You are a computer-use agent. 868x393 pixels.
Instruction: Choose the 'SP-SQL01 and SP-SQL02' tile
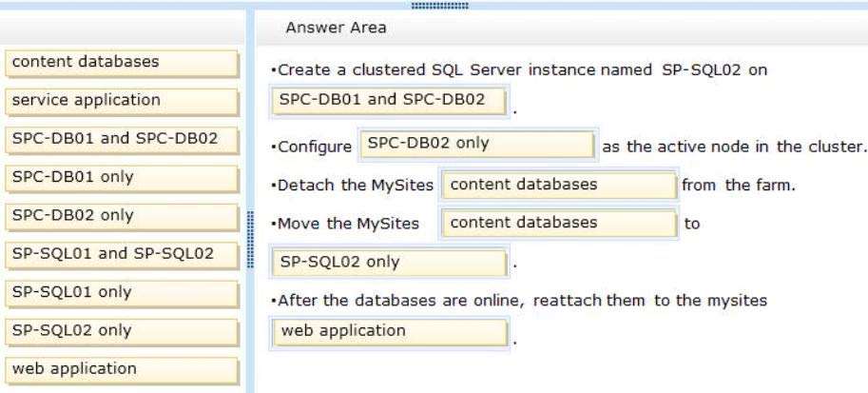pos(122,255)
